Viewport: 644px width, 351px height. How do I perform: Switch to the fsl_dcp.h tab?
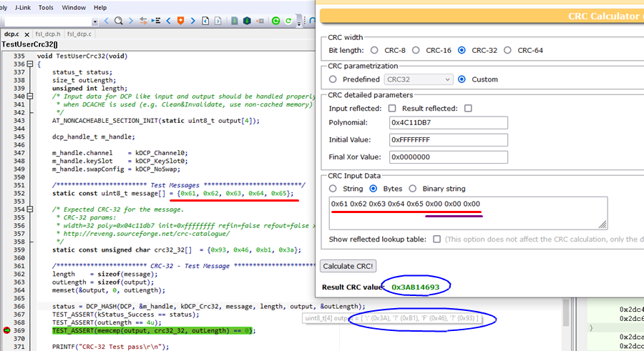coord(47,34)
